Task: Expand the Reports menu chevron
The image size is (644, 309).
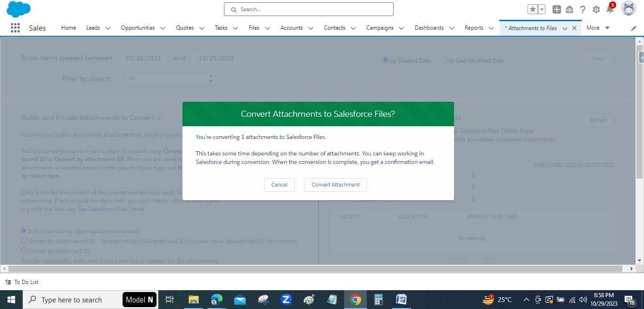Action: click(x=491, y=28)
